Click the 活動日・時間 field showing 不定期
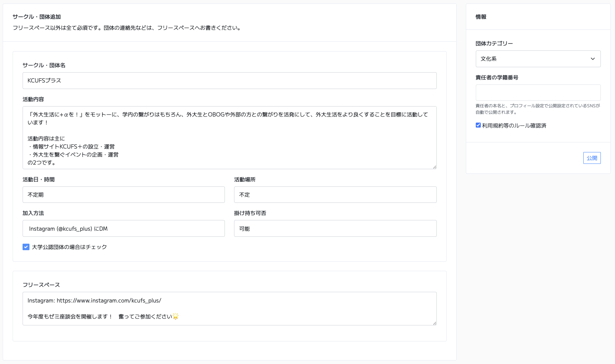 click(x=124, y=195)
